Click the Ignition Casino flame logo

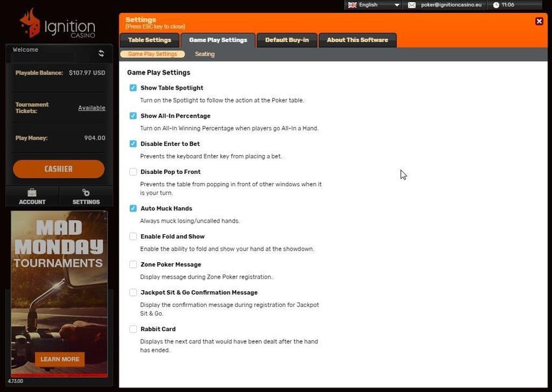pos(30,23)
